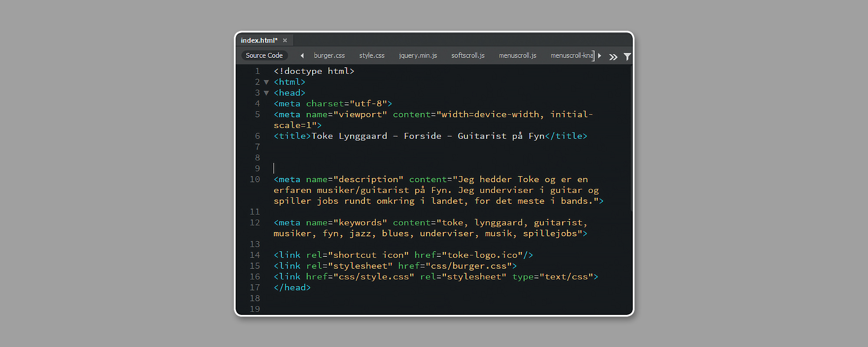Collapse the html tag on line 2

266,82
